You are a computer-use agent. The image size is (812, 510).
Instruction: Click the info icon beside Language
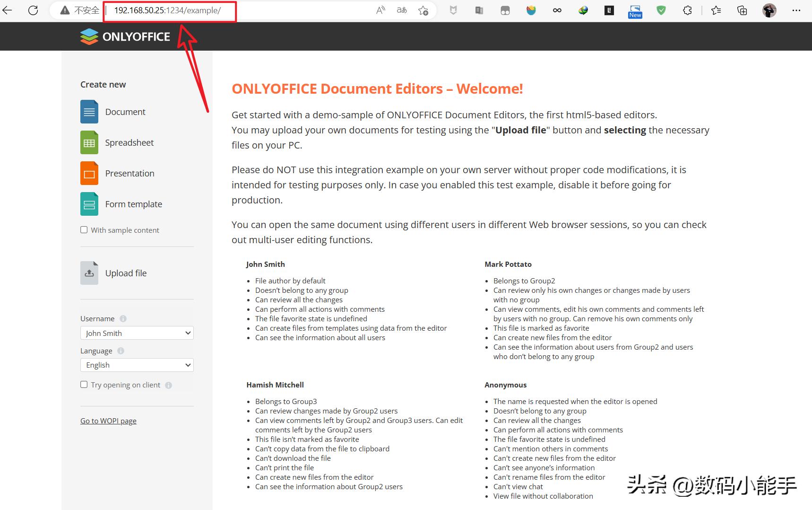[x=121, y=351]
